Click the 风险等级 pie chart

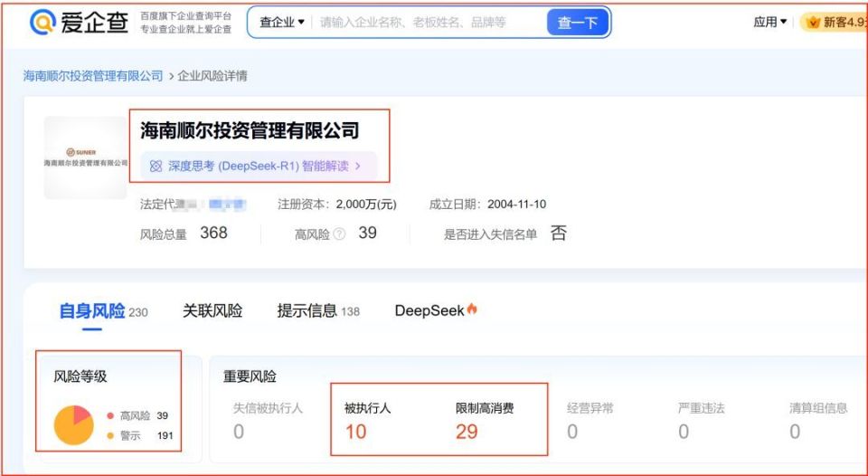73,425
